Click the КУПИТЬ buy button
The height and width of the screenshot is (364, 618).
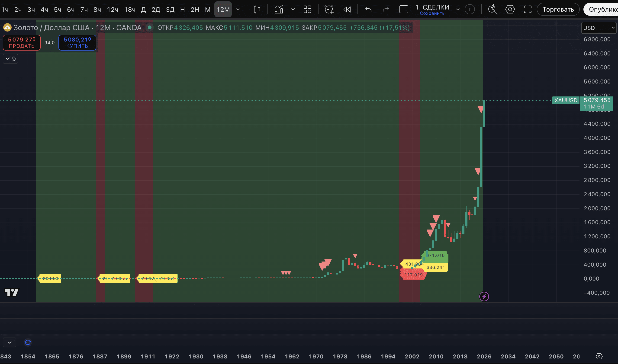pyautogui.click(x=77, y=43)
